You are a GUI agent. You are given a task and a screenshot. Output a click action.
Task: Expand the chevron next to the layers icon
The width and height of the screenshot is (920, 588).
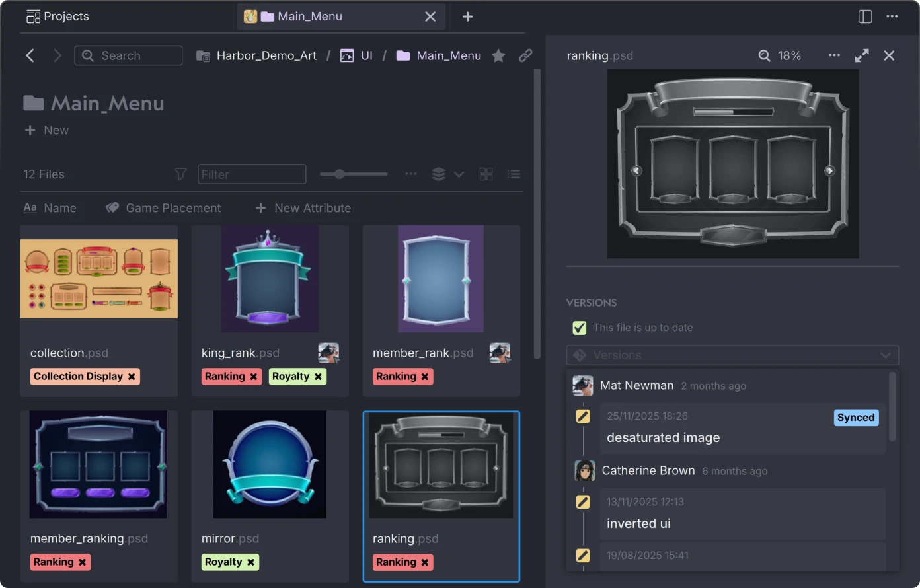[457, 174]
